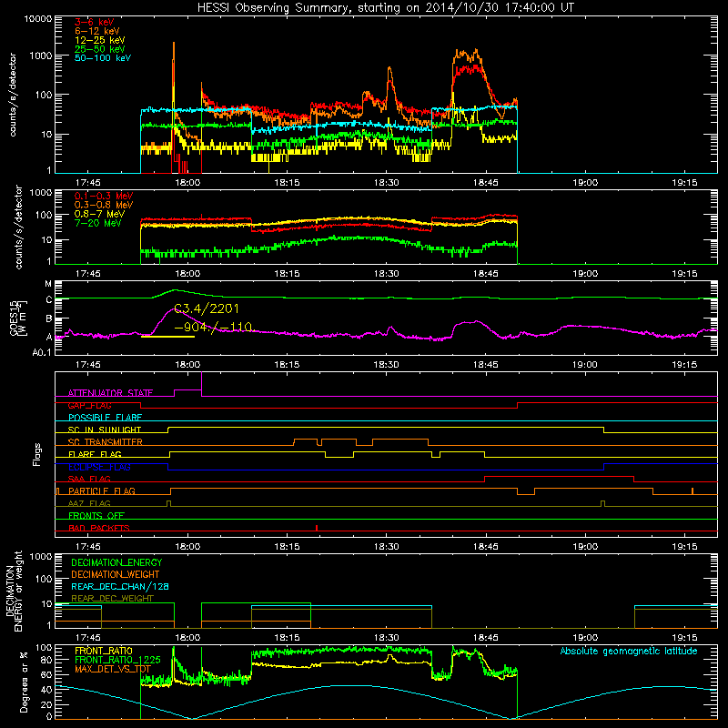Click the REAR_DEC_CHAN/128 legend label
728x728 pixels.
click(120, 587)
